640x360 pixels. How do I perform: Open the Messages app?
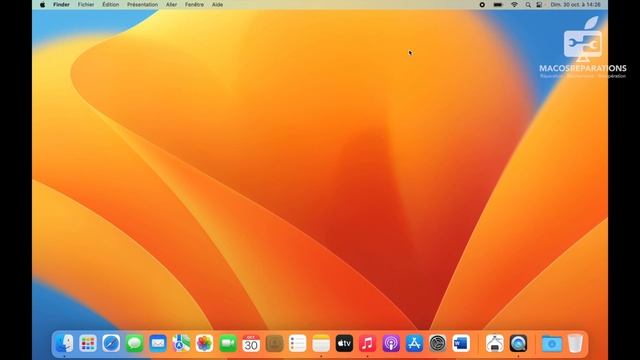(x=134, y=343)
